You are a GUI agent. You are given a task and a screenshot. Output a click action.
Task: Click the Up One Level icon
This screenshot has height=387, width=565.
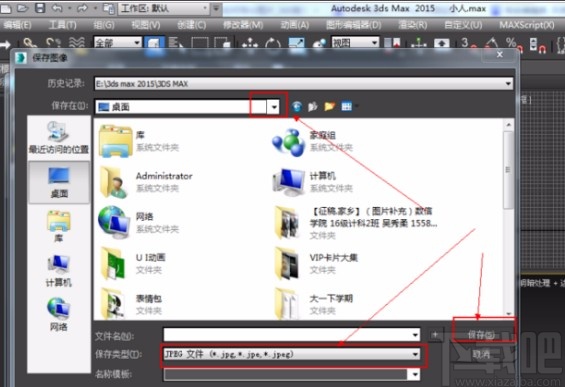(313, 106)
